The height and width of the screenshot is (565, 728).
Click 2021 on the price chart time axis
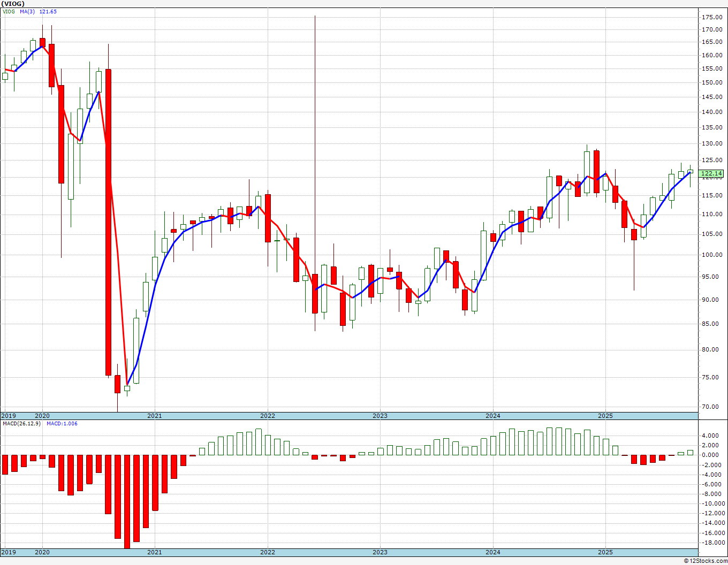(154, 416)
